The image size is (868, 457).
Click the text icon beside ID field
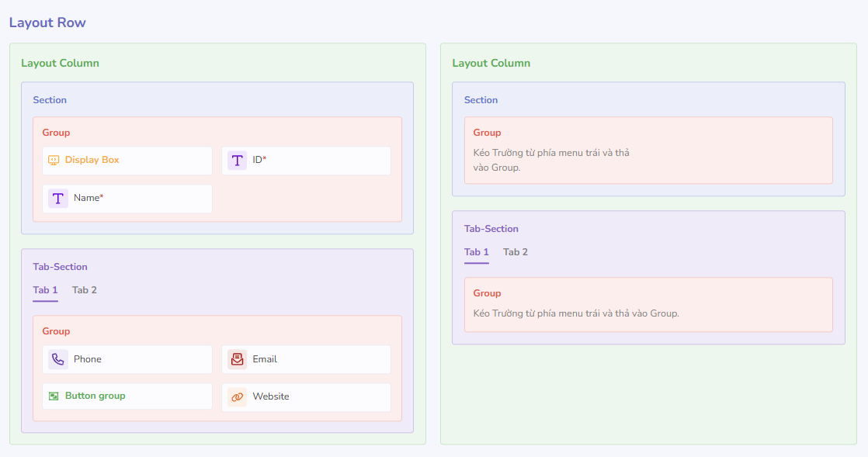click(x=237, y=161)
